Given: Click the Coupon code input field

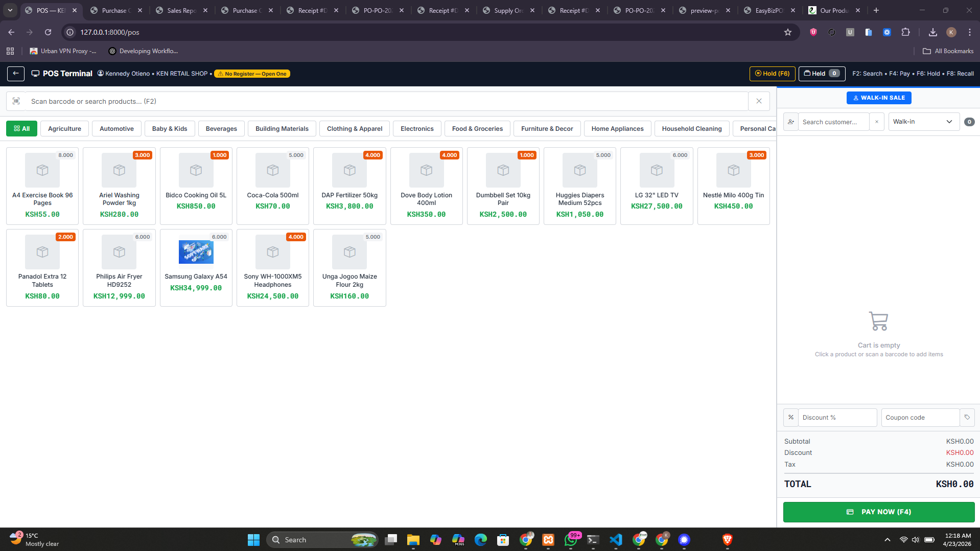Looking at the screenshot, I should 921,418.
